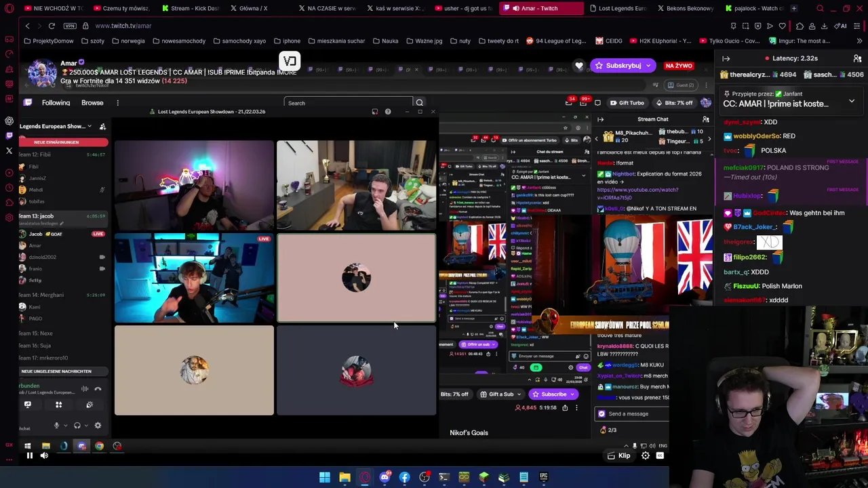Click Subscribe in nested stream
Image resolution: width=868 pixels, height=488 pixels.
[x=554, y=394]
